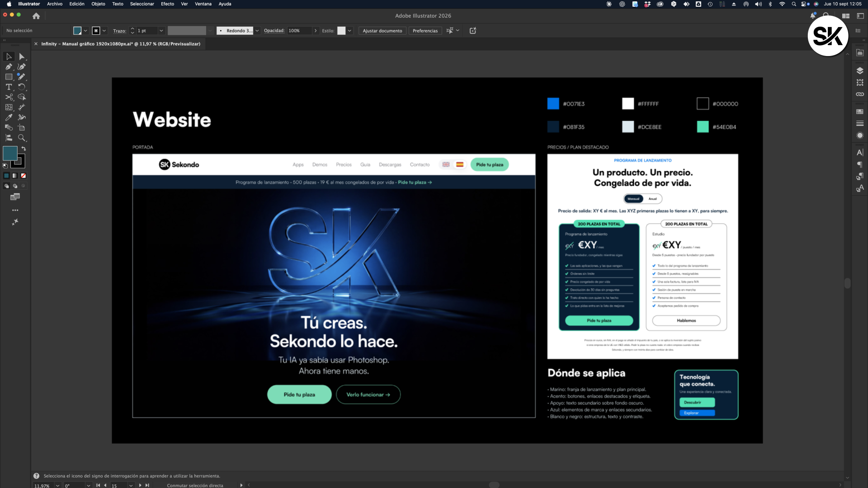This screenshot has width=868, height=488.
Task: Expand the align to selection dropdown
Action: click(x=458, y=31)
